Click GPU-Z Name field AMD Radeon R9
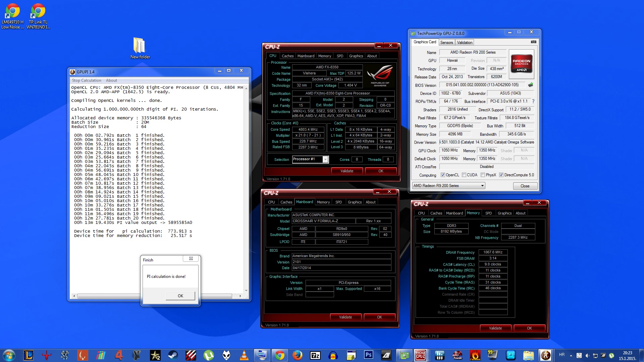 coord(473,52)
